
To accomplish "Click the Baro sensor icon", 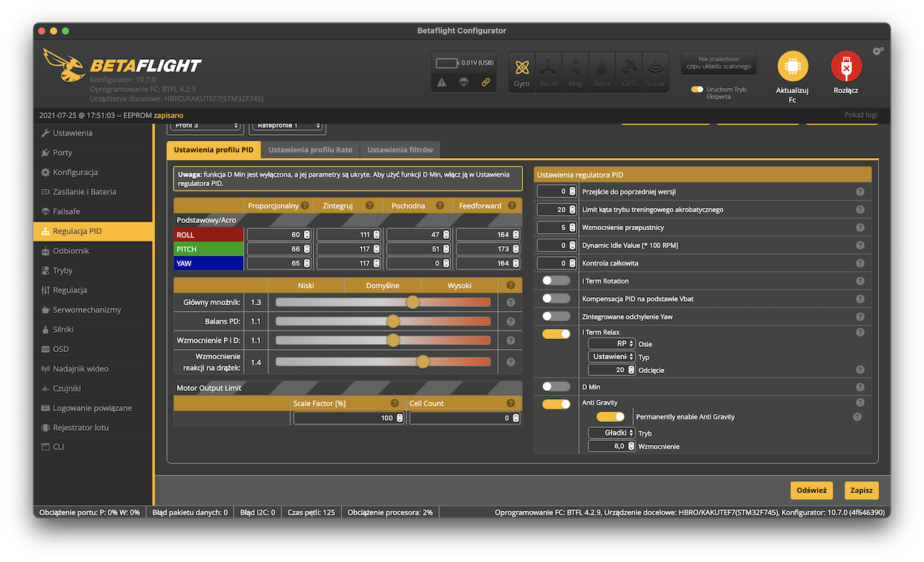I will 602,72.
